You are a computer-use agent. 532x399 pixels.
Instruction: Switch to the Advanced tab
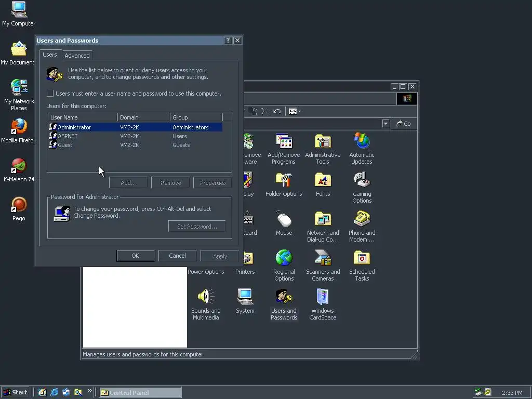(77, 55)
